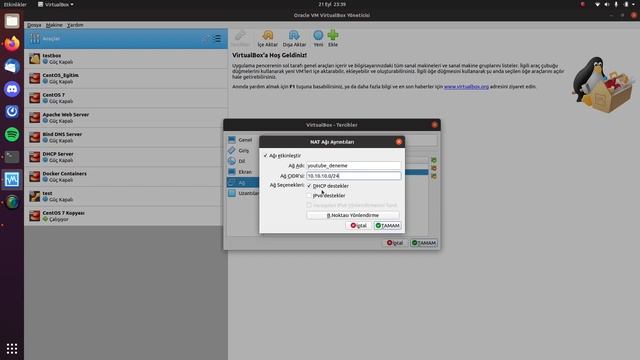The height and width of the screenshot is (360, 640).
Task: Click the Dışa Aktar export icon
Action: coord(294,36)
